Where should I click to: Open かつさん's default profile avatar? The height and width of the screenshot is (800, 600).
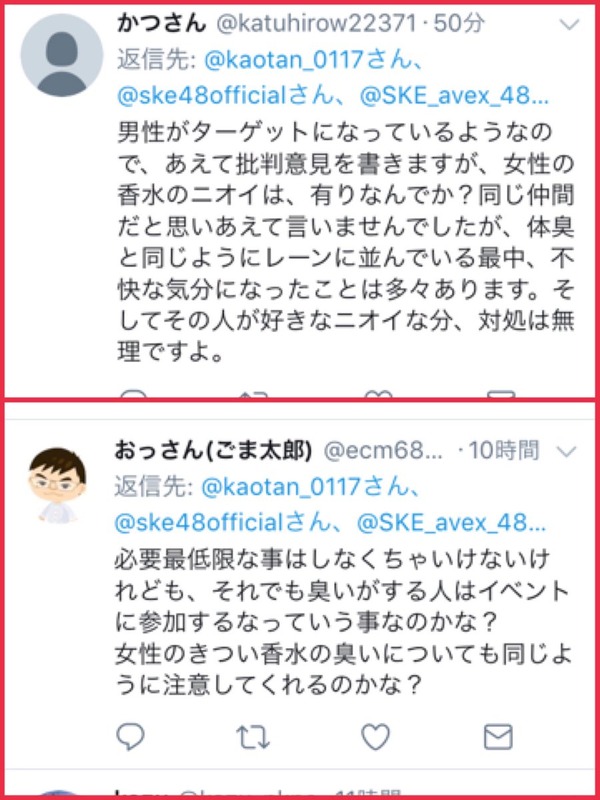click(62, 55)
